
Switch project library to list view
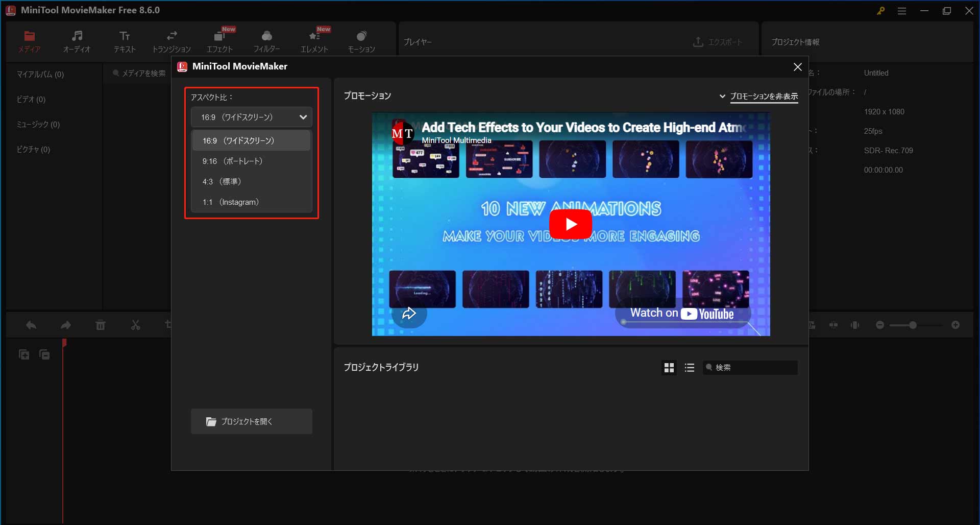tap(689, 367)
